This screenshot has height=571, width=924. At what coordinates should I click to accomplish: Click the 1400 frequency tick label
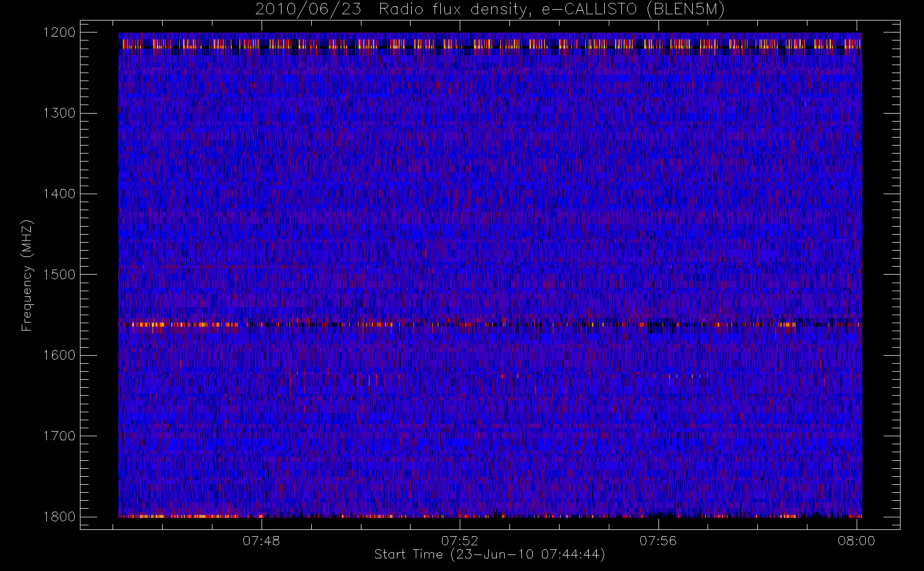tap(59, 194)
